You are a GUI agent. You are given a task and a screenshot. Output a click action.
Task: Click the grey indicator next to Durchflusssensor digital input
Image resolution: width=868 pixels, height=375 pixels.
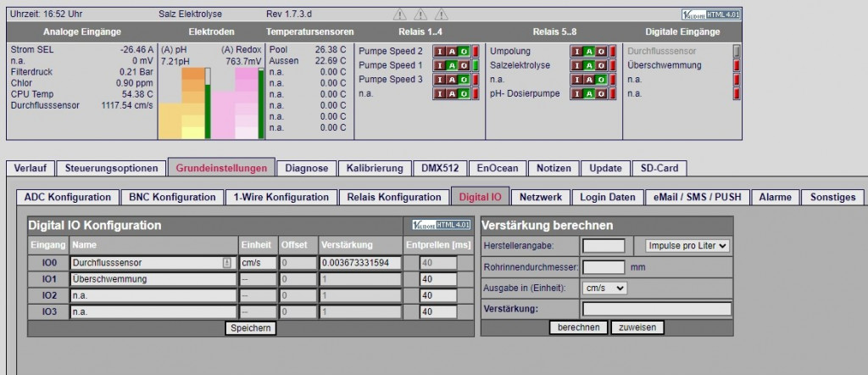pyautogui.click(x=737, y=52)
